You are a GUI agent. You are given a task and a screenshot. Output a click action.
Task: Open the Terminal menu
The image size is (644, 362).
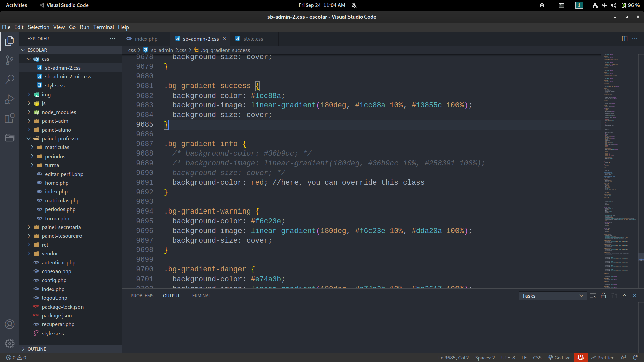(104, 27)
